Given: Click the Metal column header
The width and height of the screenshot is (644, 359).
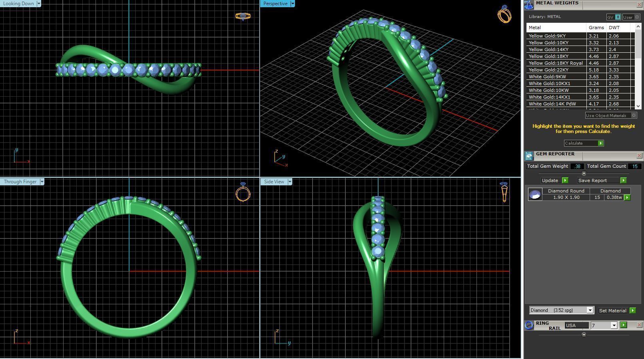Looking at the screenshot, I should [x=556, y=28].
